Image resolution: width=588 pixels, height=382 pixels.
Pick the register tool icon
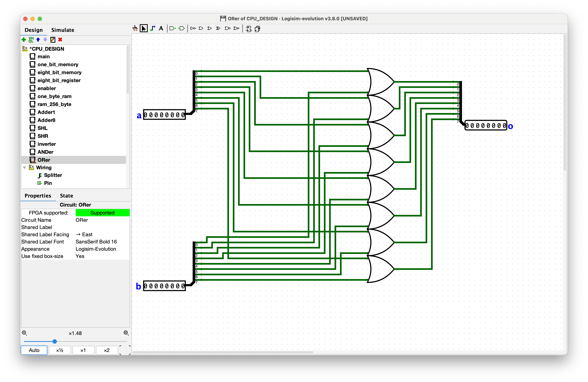tap(257, 29)
